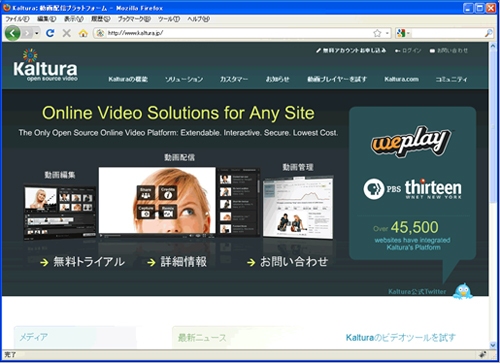Open the ツール menu
Image resolution: width=500 pixels, height=363 pixels.
[169, 19]
